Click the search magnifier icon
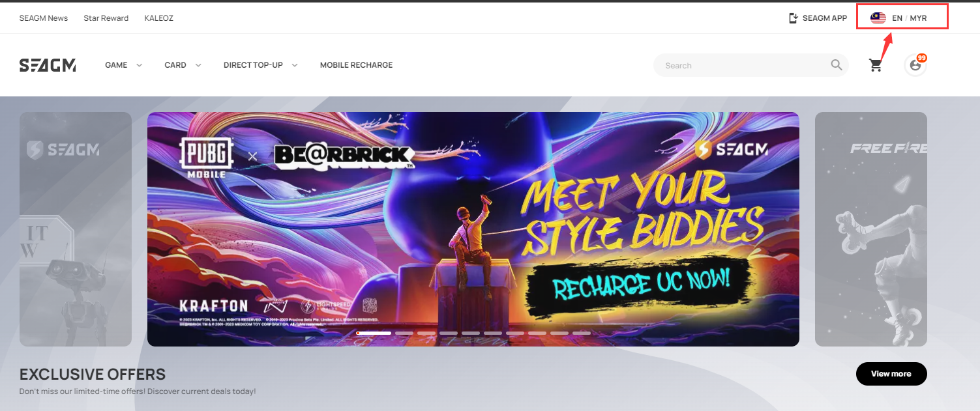The image size is (980, 411). point(837,64)
